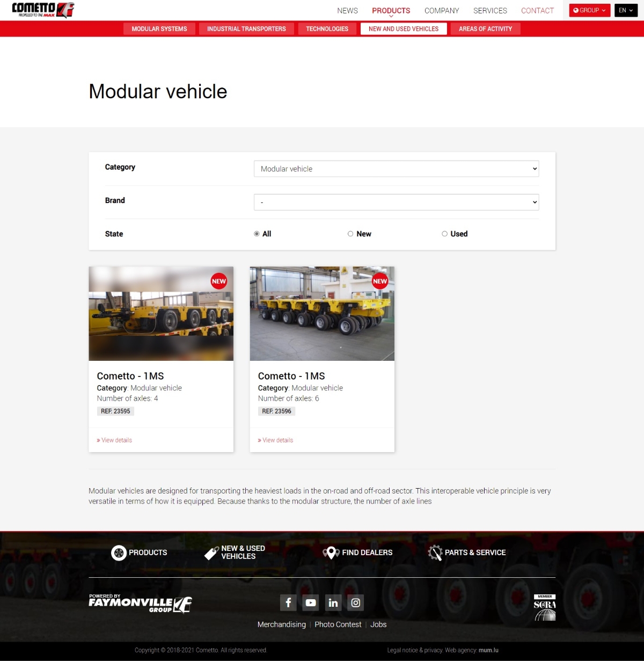
Task: Open the CONTACT menu item
Action: (x=537, y=11)
